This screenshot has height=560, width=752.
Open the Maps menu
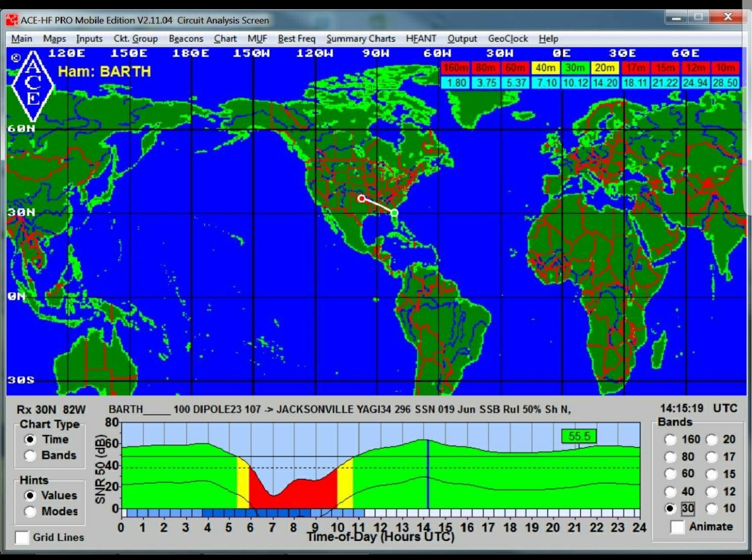click(x=54, y=39)
